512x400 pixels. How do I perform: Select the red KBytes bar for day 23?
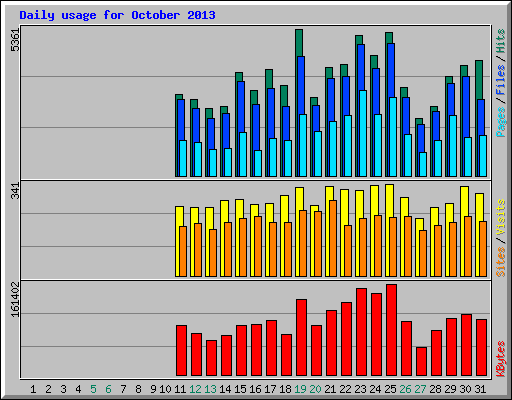click(361, 332)
